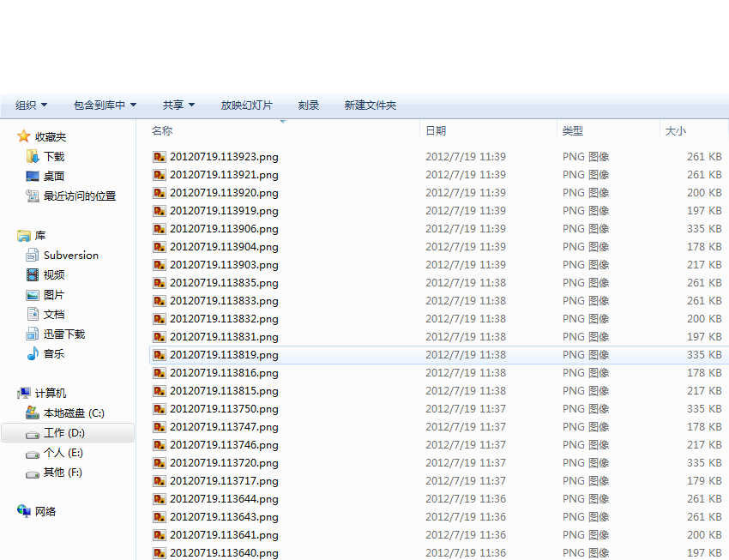Select file icon of 20120719.113919.png
Screen dimensions: 729x560
pos(159,210)
